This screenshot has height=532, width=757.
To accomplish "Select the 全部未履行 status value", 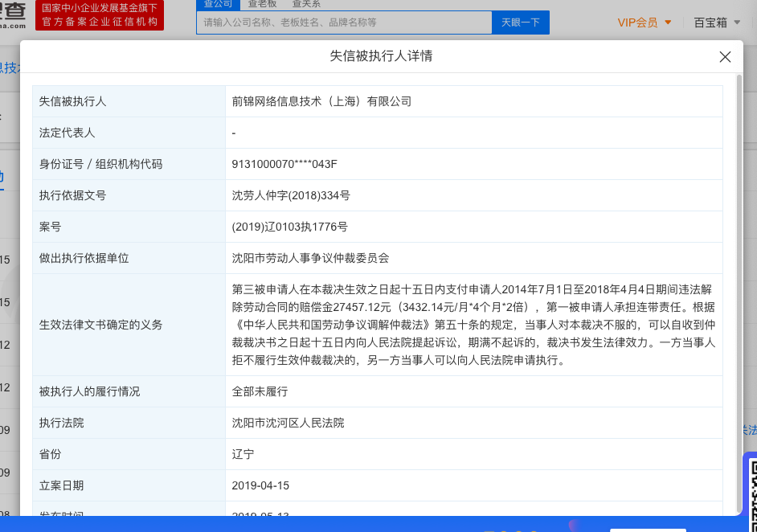I will click(x=260, y=391).
